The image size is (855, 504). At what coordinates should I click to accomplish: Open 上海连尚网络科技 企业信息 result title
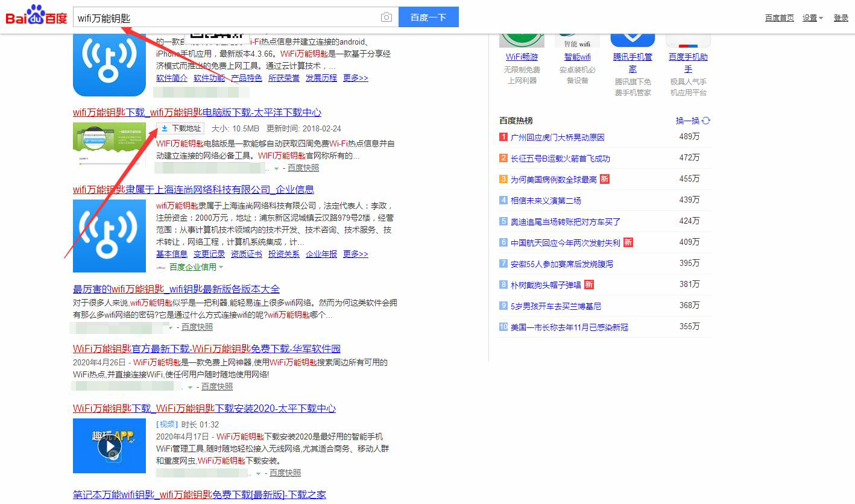(194, 190)
